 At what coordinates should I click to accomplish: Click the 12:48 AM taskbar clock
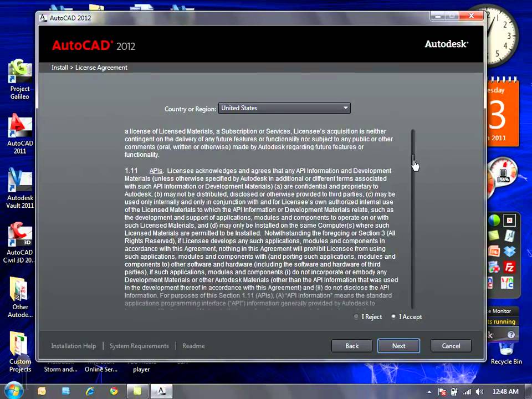tap(505, 392)
